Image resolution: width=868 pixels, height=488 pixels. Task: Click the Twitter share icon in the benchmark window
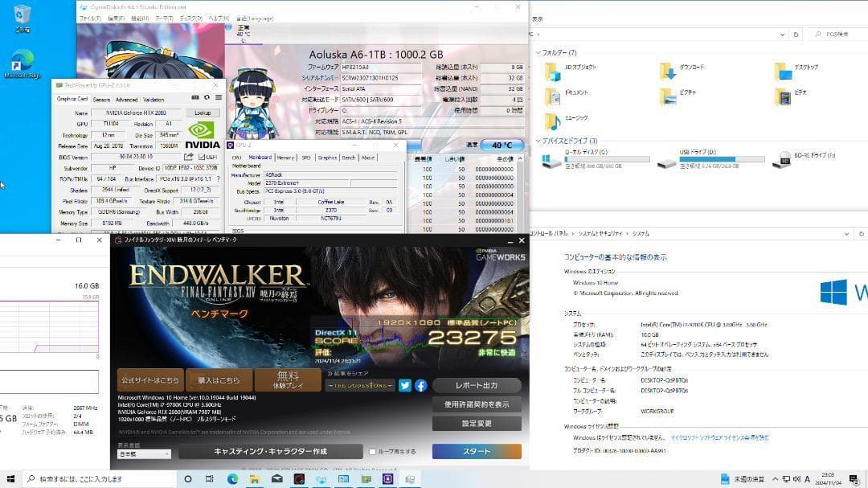click(x=404, y=385)
